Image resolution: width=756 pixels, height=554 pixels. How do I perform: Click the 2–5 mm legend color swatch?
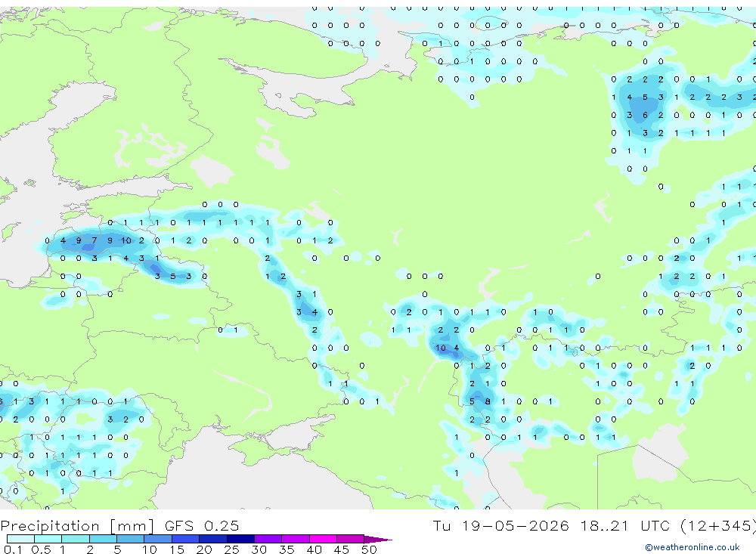point(103,539)
